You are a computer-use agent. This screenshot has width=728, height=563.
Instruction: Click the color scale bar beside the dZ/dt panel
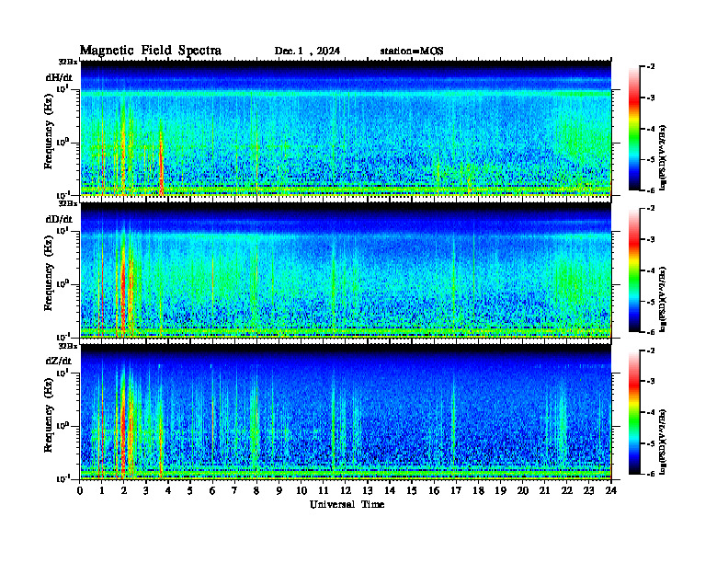633,412
